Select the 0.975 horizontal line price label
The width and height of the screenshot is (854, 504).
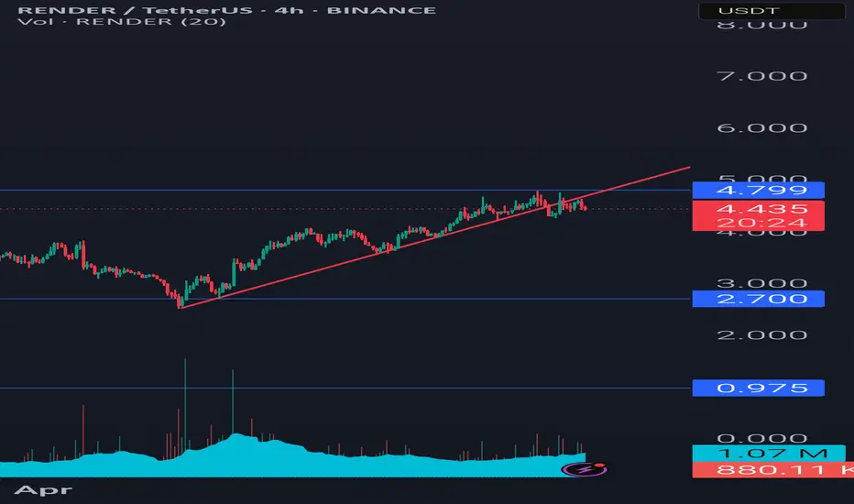pyautogui.click(x=758, y=388)
